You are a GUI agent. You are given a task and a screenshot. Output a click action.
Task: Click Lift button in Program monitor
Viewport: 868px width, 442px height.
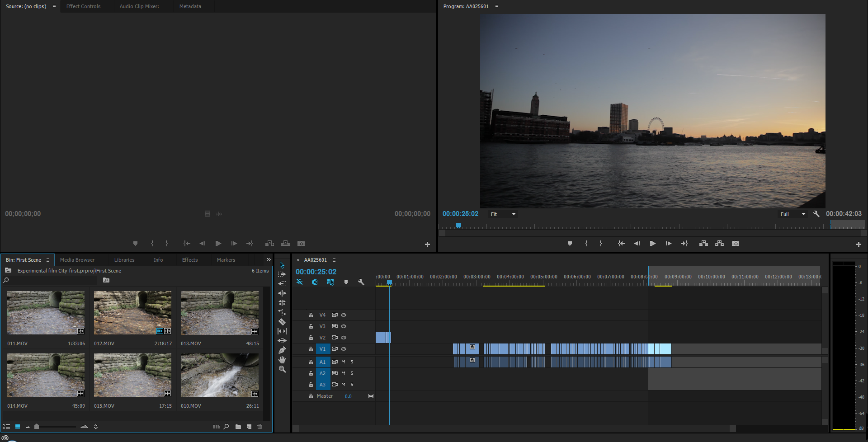(703, 244)
